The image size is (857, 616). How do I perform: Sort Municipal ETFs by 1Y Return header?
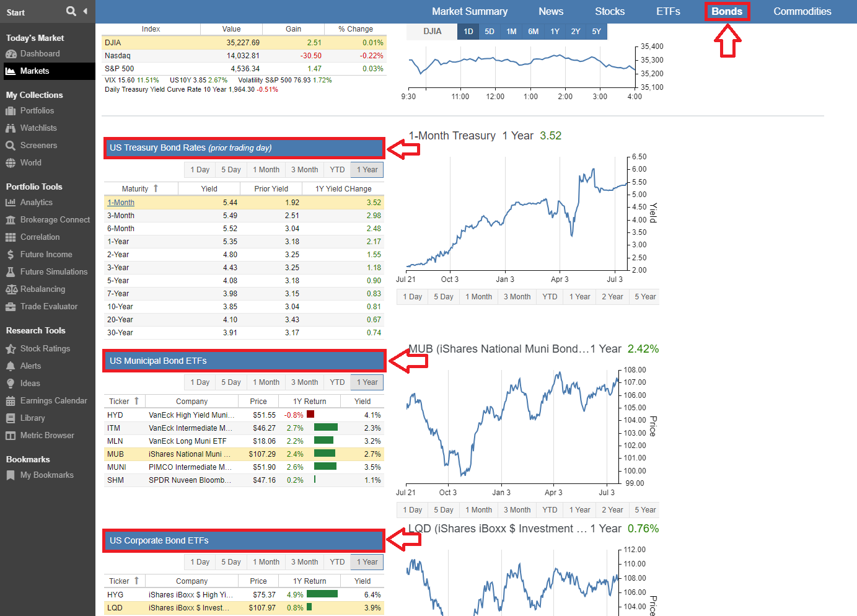tap(309, 402)
